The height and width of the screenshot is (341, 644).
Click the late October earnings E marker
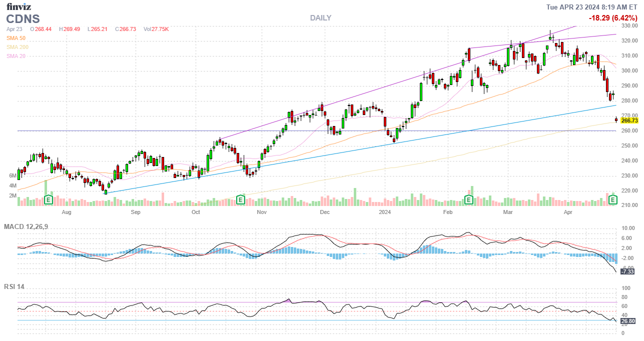(240, 200)
